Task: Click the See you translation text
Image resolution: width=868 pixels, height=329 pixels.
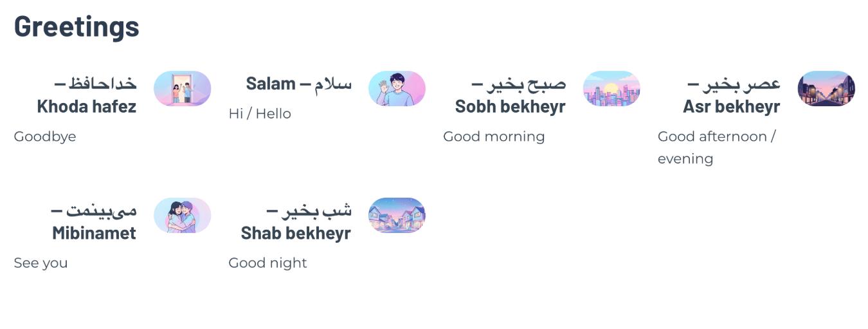Action: click(41, 263)
